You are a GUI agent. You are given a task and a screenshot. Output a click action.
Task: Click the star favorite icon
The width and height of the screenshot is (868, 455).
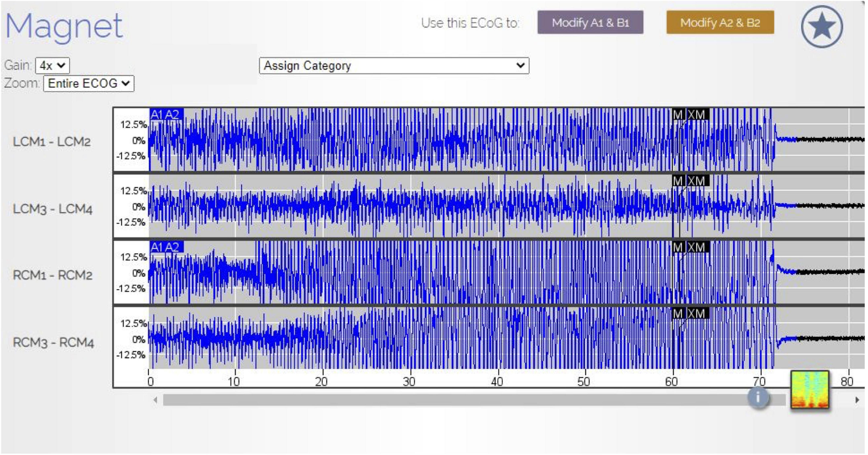click(822, 27)
